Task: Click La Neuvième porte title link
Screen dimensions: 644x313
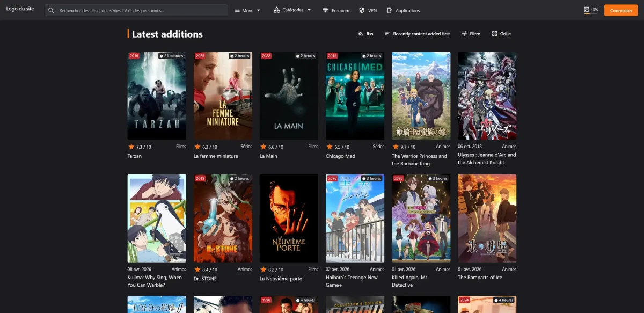Action: (281, 279)
